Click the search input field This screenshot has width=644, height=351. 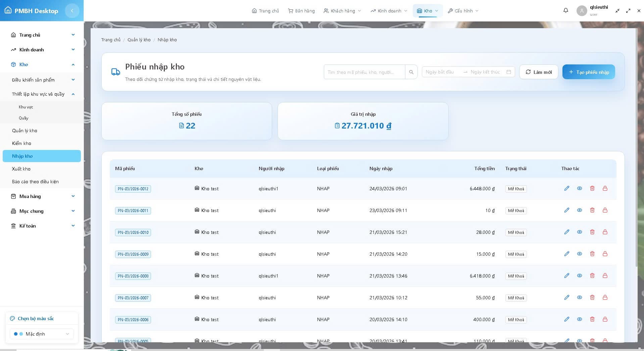pos(364,71)
